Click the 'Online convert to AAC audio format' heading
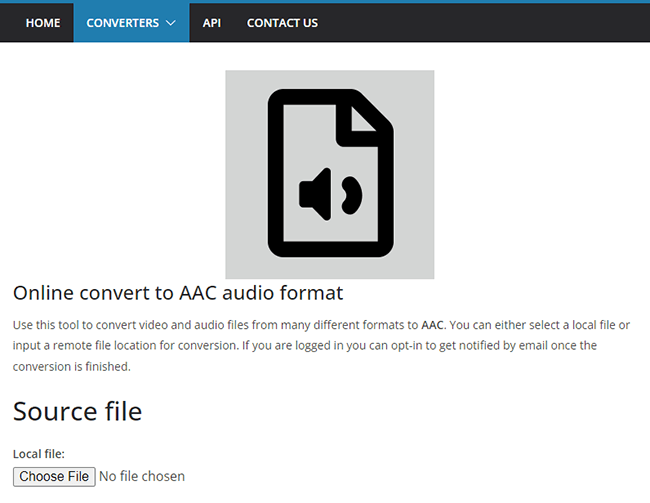Screen dimensions: 650x503 178,293
